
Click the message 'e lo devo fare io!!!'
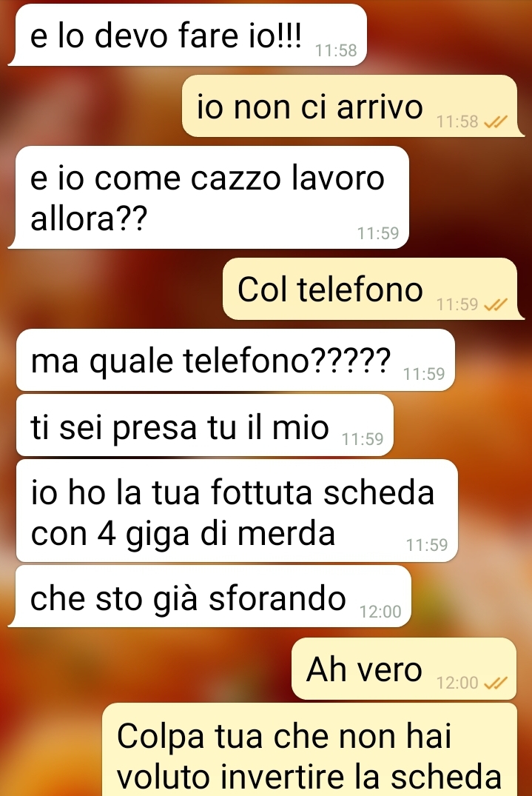pos(188,35)
